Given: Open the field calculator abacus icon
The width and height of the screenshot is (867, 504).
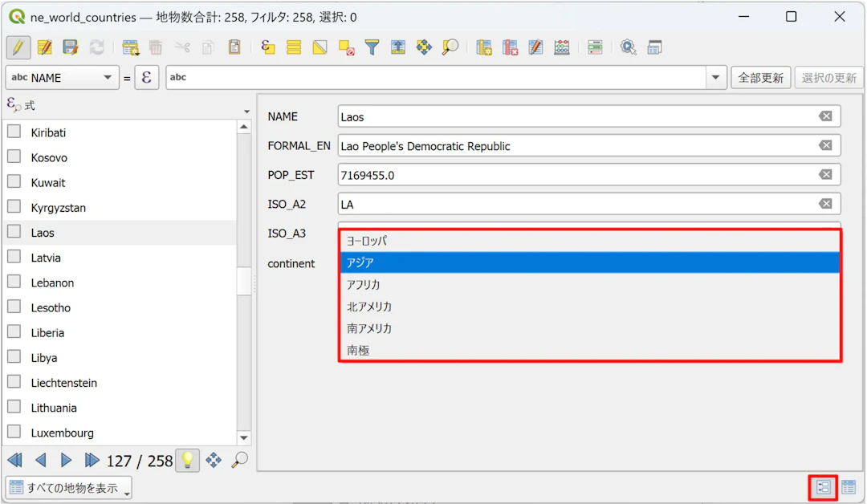Looking at the screenshot, I should [x=562, y=47].
